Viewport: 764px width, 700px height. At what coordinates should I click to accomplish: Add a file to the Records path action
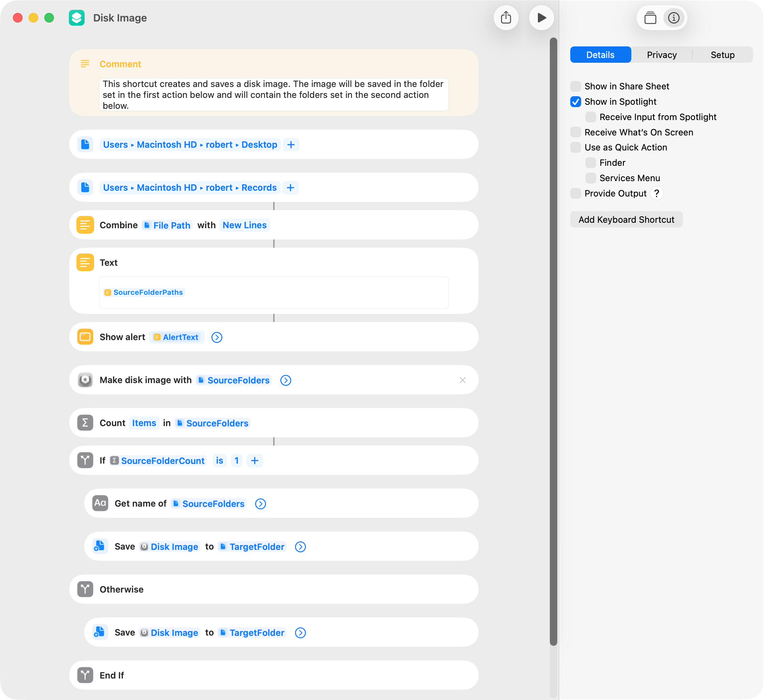290,188
